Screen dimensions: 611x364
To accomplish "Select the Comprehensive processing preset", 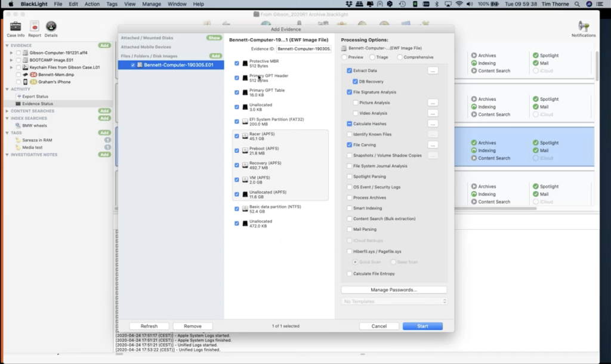I will (400, 57).
